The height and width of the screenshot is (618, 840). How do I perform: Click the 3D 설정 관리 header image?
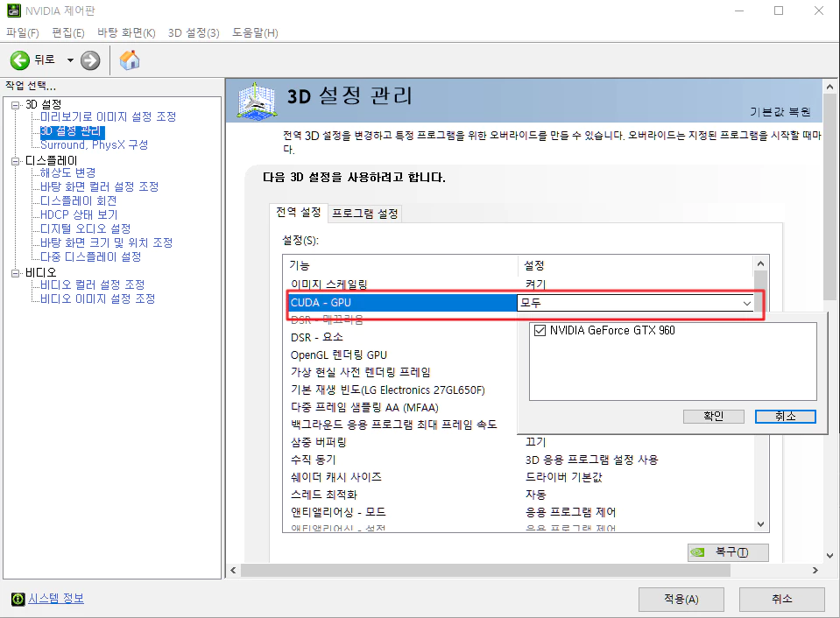click(258, 101)
